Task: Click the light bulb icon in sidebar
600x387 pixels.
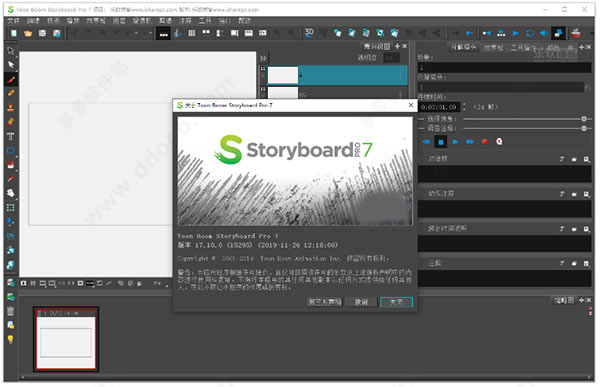Action: (x=11, y=339)
